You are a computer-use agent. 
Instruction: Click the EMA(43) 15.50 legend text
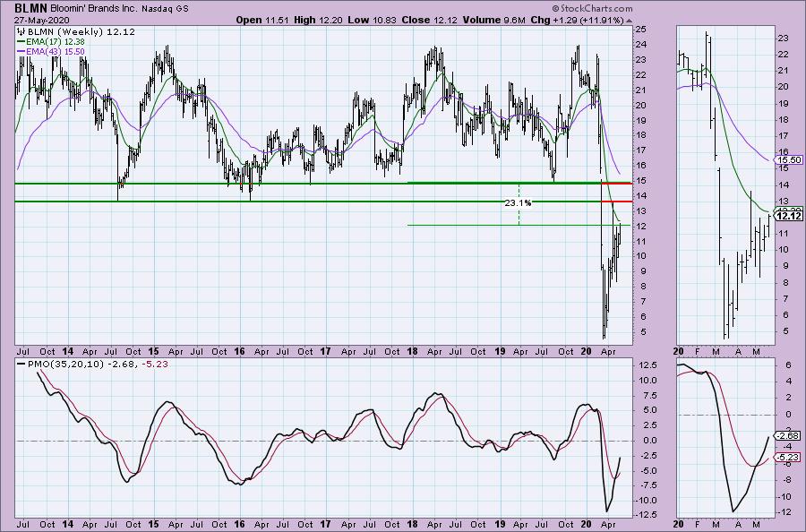(56, 52)
